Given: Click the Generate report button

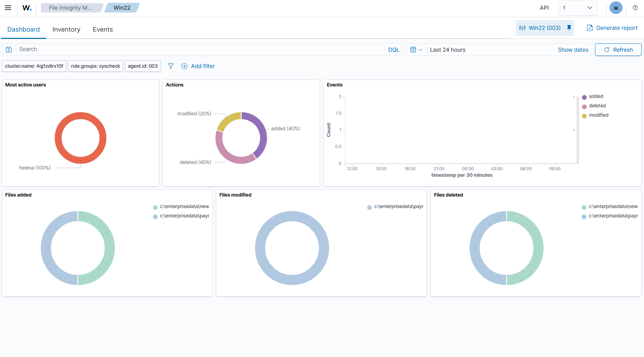Looking at the screenshot, I should pyautogui.click(x=612, y=28).
